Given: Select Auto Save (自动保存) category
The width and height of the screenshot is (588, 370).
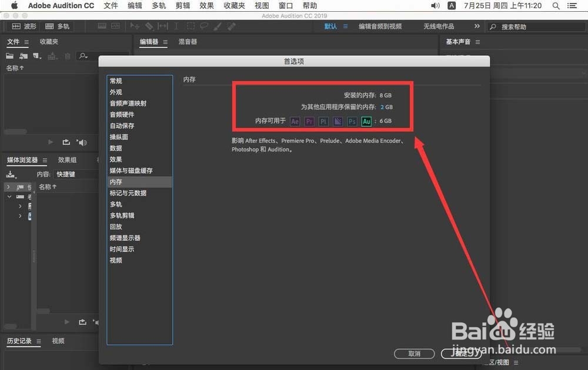Looking at the screenshot, I should (x=139, y=126).
